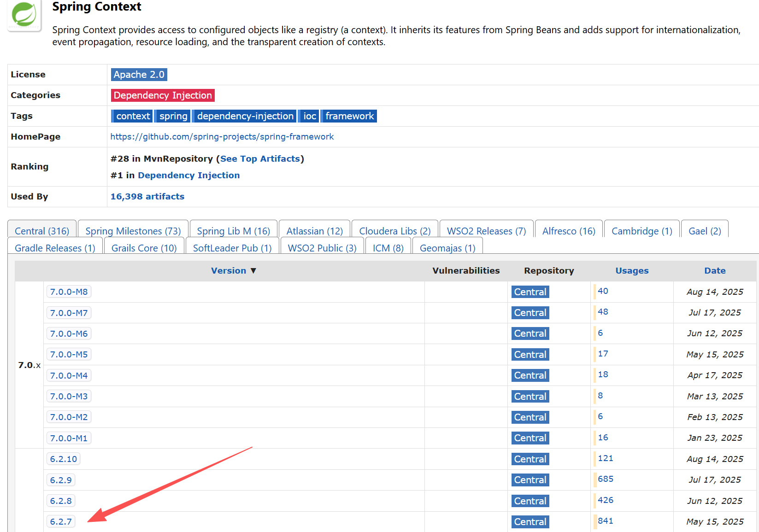Switch to Cloudera Libs (2) tab
The width and height of the screenshot is (759, 532).
pos(395,231)
